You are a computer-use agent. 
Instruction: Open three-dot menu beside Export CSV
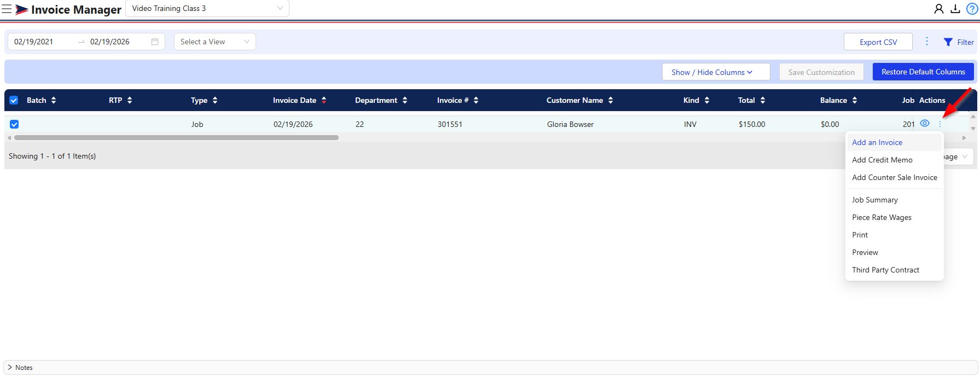926,42
